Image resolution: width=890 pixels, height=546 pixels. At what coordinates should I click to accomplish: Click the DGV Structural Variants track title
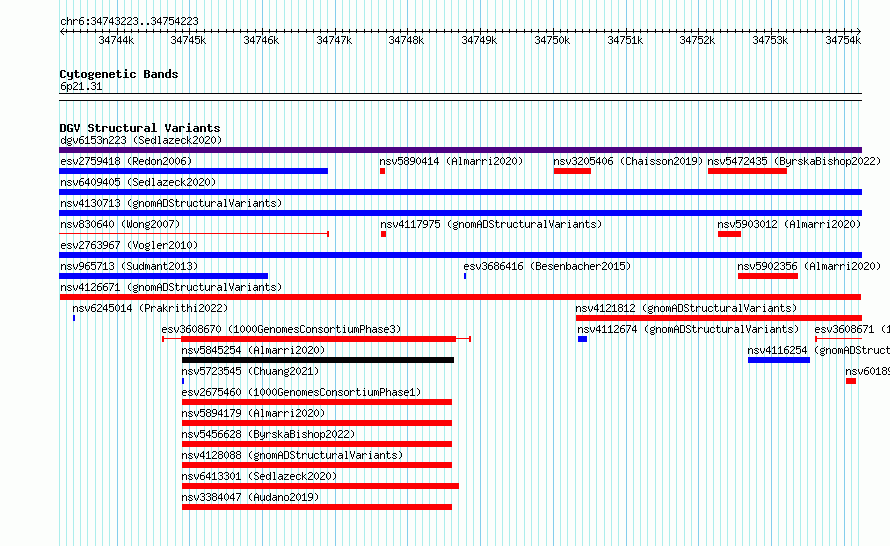pos(140,128)
